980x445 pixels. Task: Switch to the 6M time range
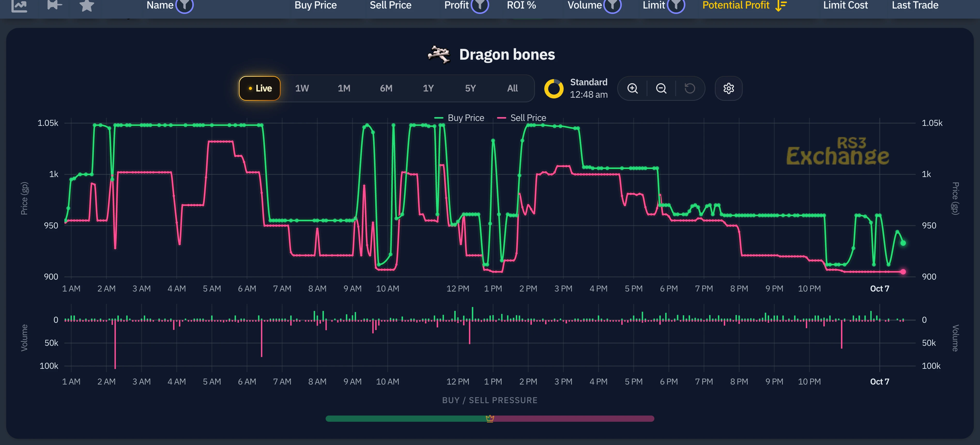(x=386, y=88)
